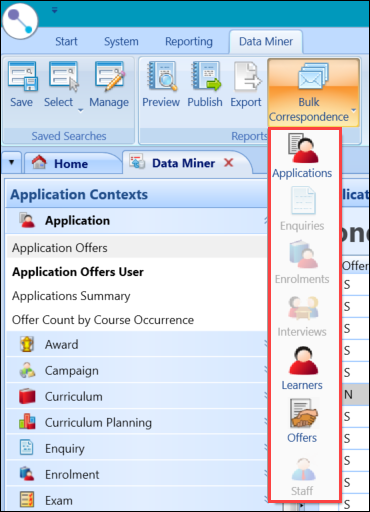Click the Bulk Correspondence envelope button
Viewport: 370px width, 512px height.
point(313,92)
